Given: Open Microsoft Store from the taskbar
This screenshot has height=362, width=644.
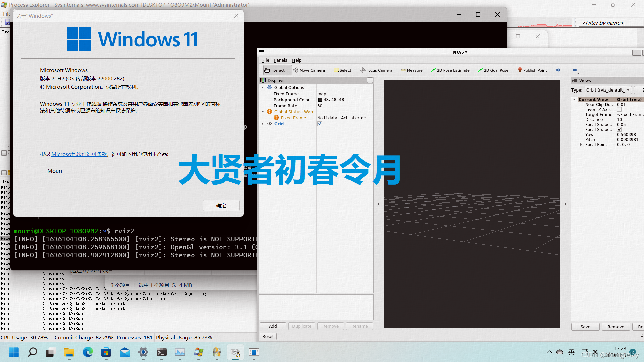Looking at the screenshot, I should click(x=106, y=352).
